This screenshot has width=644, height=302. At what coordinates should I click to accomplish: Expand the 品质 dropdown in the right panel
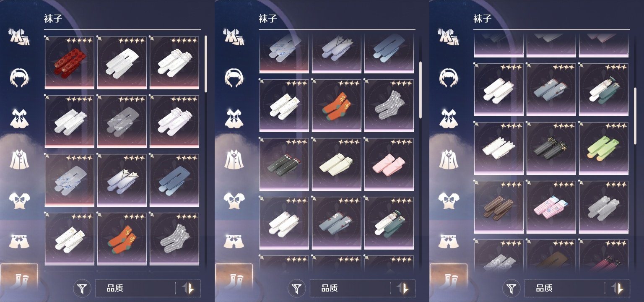tap(564, 289)
